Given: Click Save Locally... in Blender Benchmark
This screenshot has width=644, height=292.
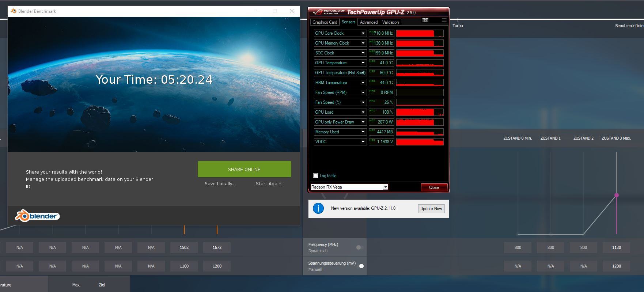Looking at the screenshot, I should pos(220,184).
